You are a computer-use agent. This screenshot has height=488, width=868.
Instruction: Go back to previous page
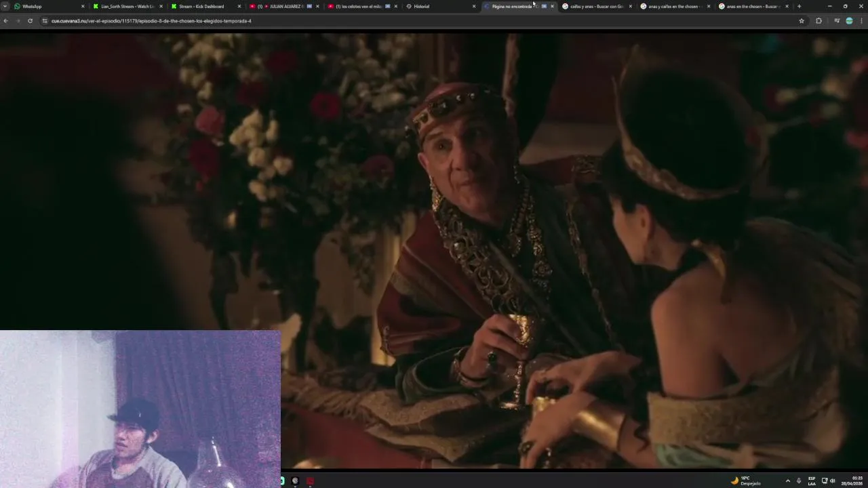5,21
